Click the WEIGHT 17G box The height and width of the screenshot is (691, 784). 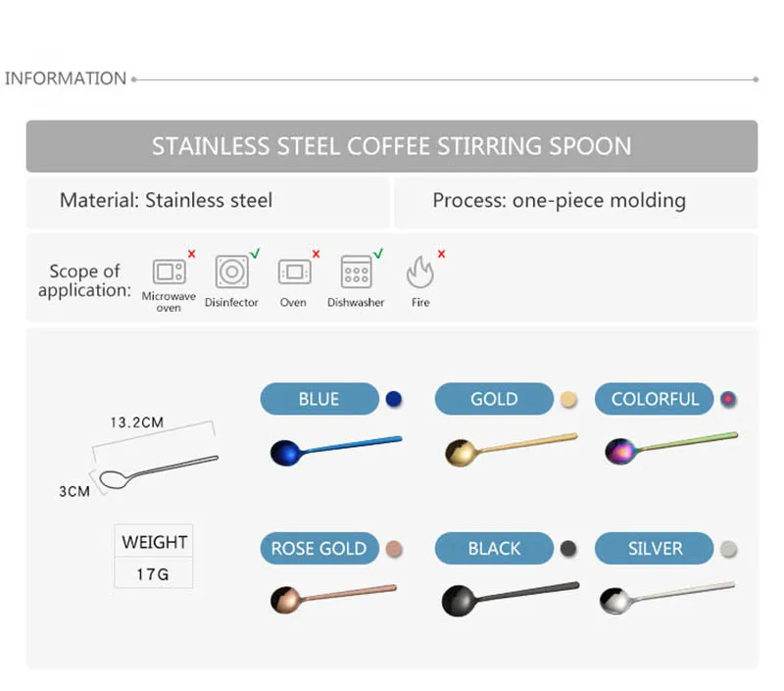click(154, 556)
